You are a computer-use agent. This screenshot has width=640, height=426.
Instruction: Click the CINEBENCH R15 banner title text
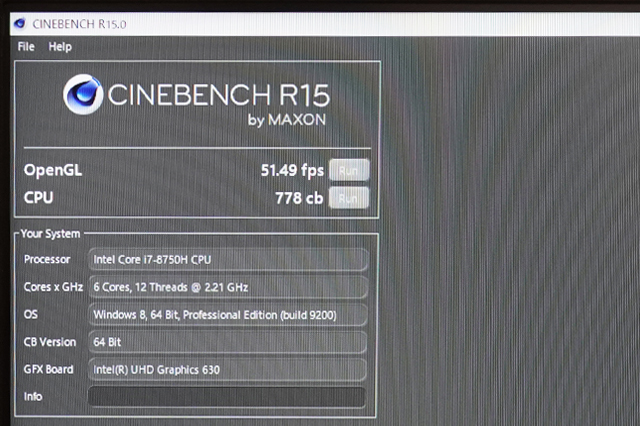[218, 95]
